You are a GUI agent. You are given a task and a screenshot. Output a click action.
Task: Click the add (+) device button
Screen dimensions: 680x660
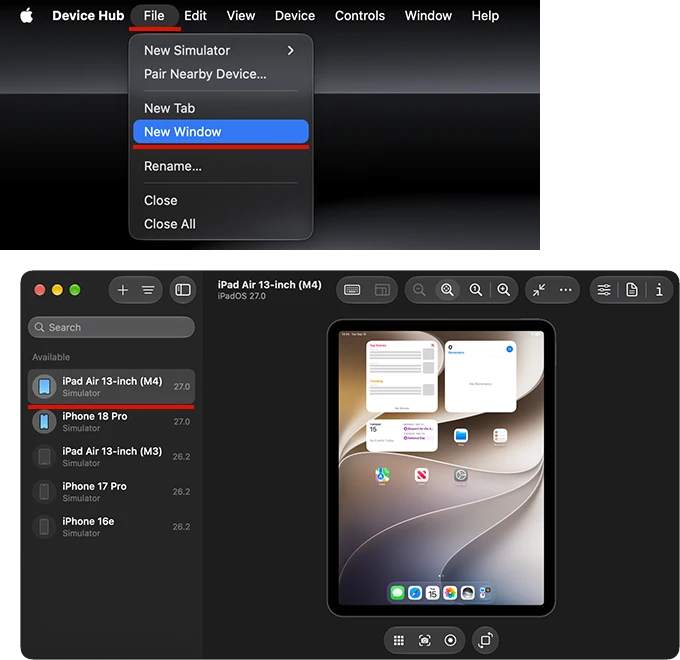[x=123, y=290]
